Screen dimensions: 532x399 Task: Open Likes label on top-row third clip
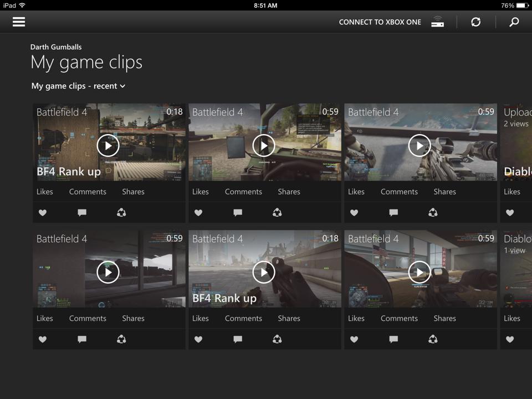coord(356,192)
